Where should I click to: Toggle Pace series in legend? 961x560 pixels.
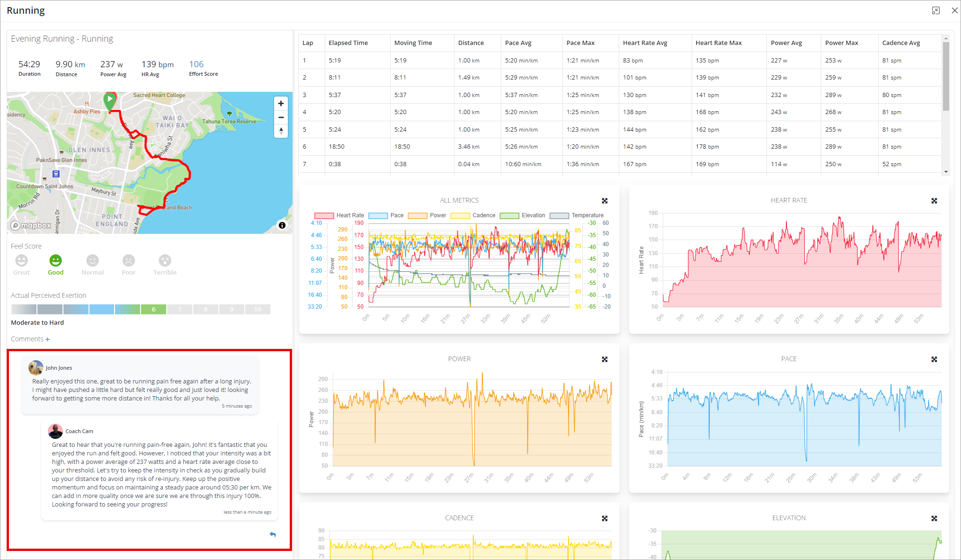pyautogui.click(x=386, y=215)
